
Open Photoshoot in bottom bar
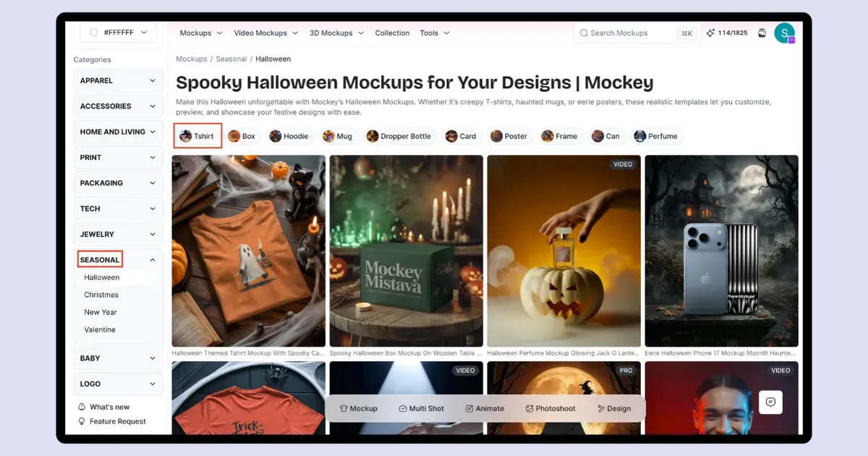pos(550,408)
